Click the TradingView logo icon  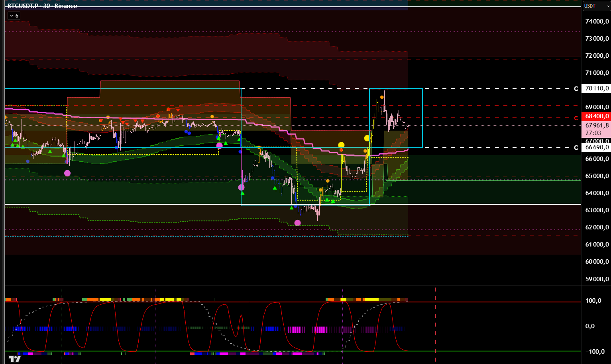tap(15, 359)
